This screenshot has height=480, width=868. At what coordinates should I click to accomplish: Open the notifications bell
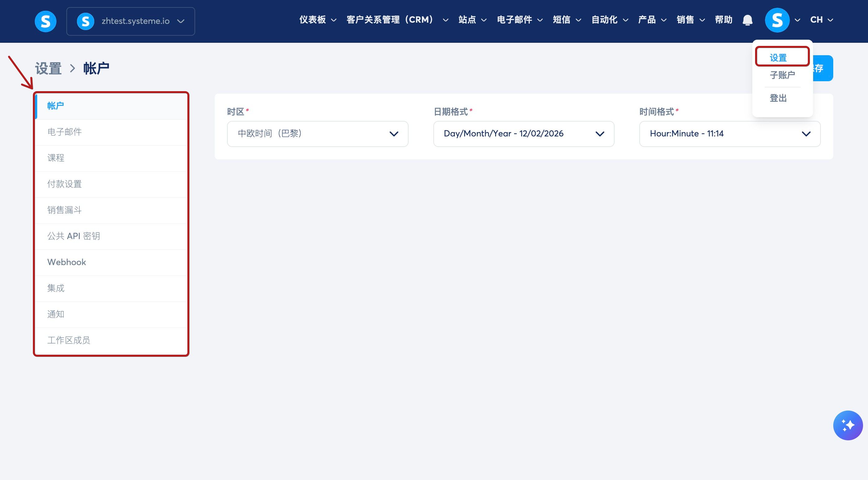747,20
